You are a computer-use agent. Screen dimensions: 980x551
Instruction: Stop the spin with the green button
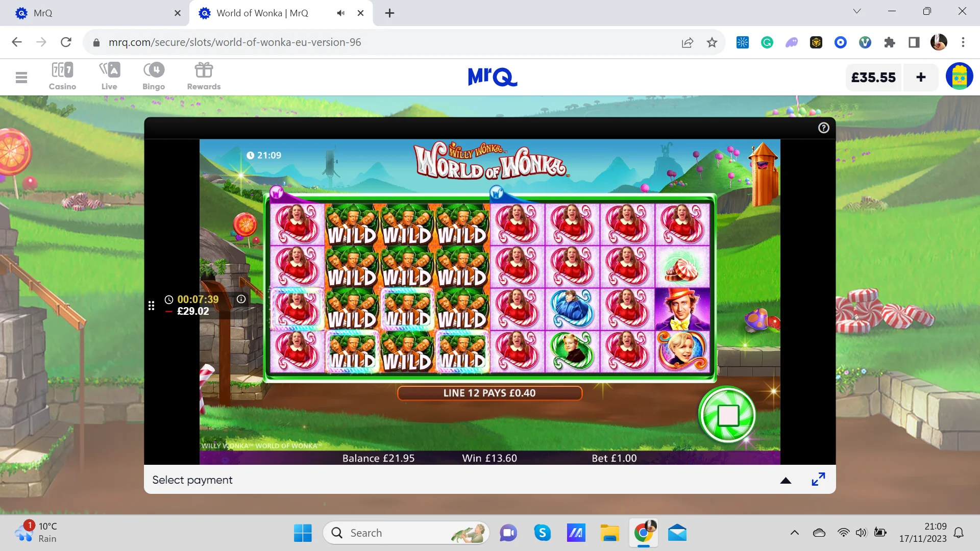(728, 415)
